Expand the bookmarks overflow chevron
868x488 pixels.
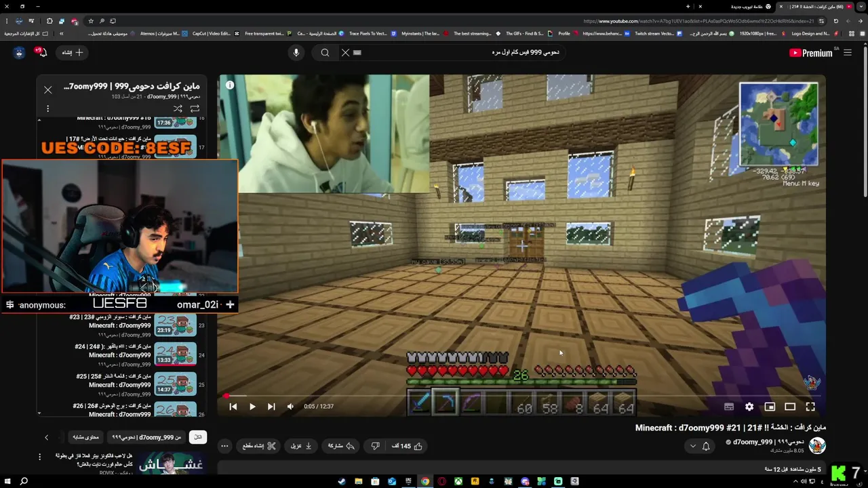(61, 33)
